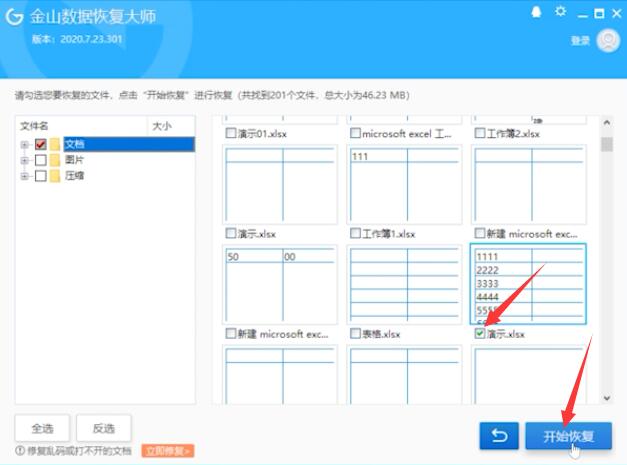
Task: Select the 压缩 tree item
Action: point(74,176)
